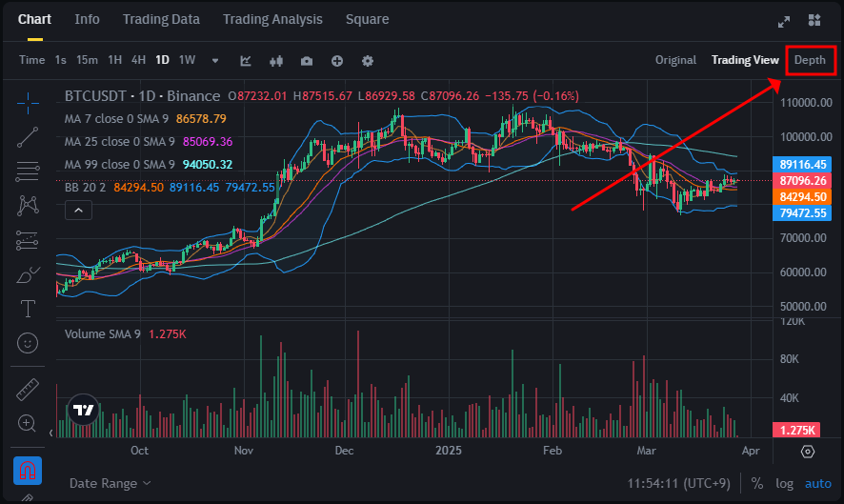Select the ruler measure tool
This screenshot has width=844, height=504.
click(x=28, y=390)
